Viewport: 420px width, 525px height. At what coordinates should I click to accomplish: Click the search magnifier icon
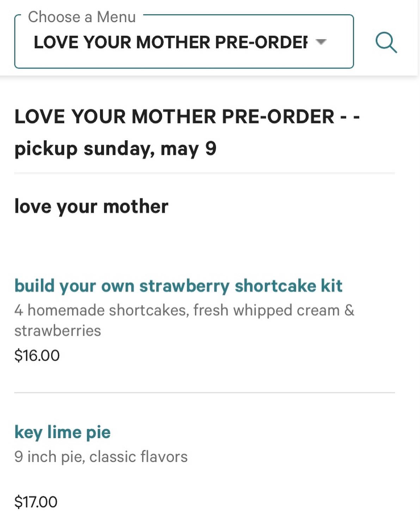(x=386, y=43)
